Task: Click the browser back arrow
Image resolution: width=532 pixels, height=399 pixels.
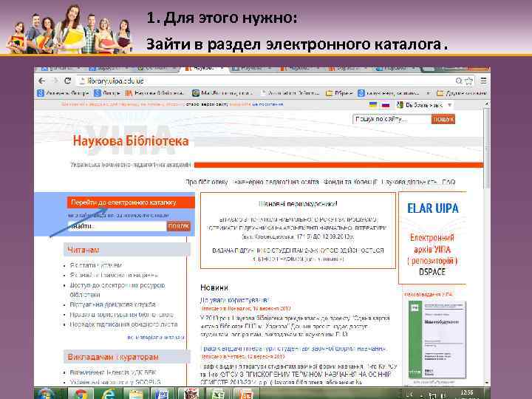Action: [41, 81]
